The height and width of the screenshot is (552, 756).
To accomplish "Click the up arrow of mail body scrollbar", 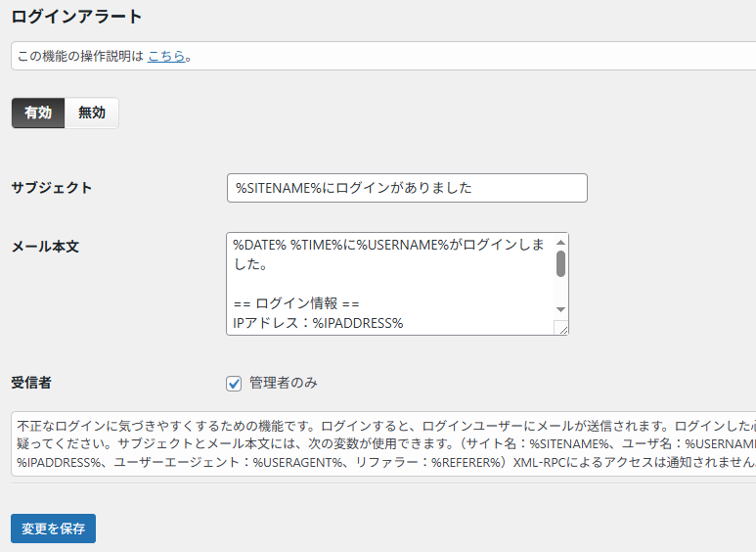I will click(560, 242).
